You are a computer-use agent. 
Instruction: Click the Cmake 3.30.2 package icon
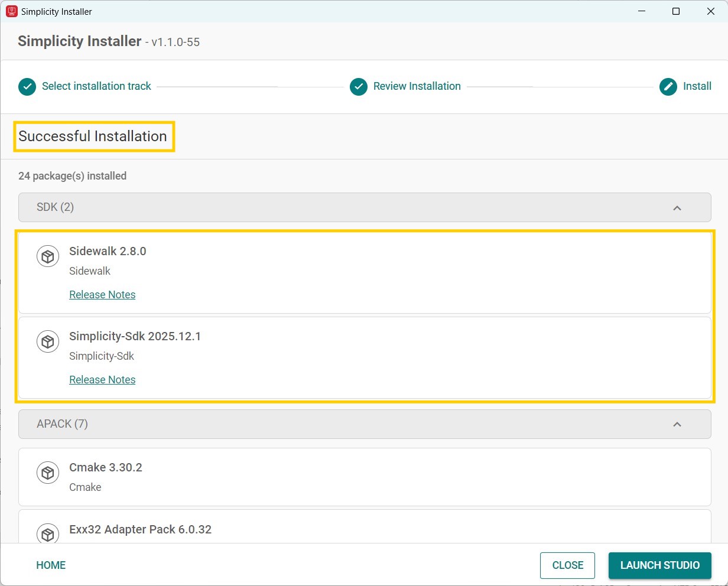click(48, 473)
